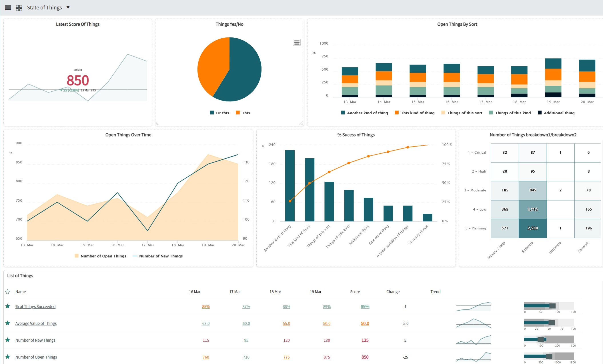Click the resize handle on the Things Yes/No panel
The image size is (603, 364).
click(x=302, y=123)
